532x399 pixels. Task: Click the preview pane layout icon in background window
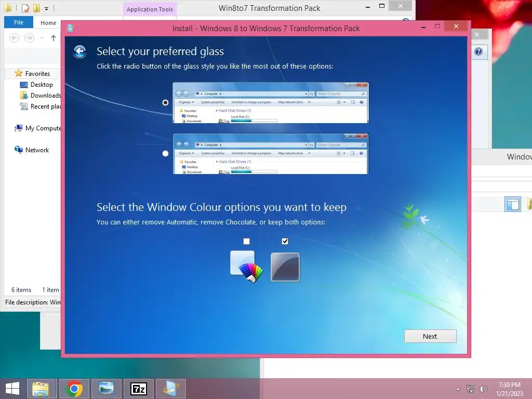tap(513, 204)
